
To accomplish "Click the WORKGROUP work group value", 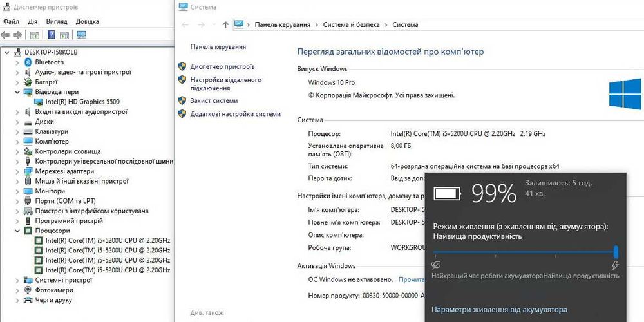I will coord(408,248).
